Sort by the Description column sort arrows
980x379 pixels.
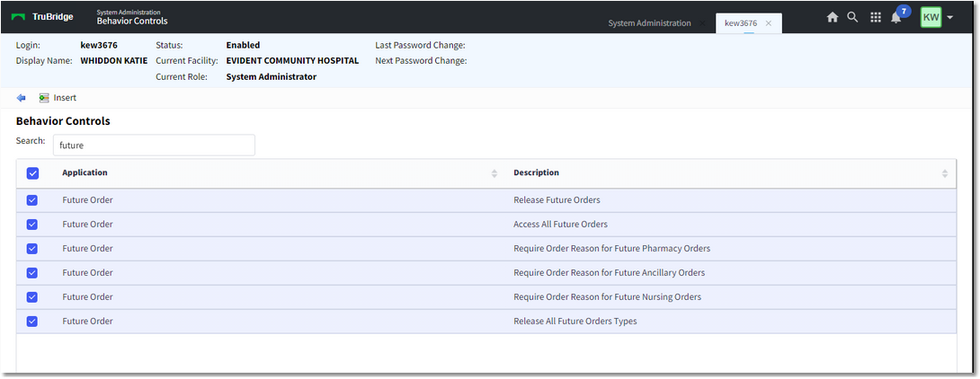[x=944, y=173]
